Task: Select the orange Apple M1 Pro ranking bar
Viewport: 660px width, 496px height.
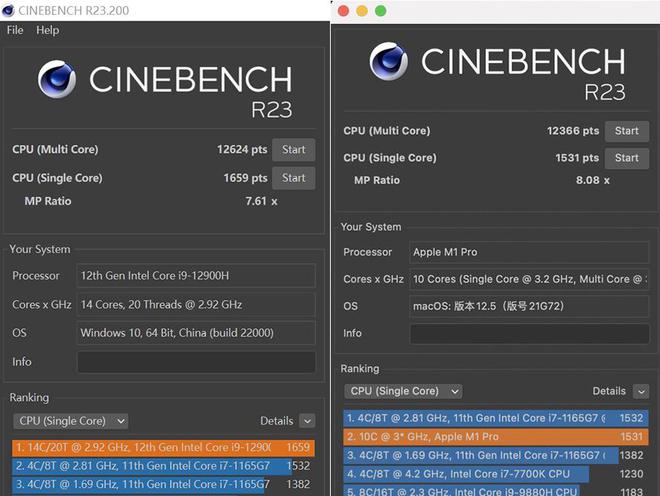Action: point(478,437)
